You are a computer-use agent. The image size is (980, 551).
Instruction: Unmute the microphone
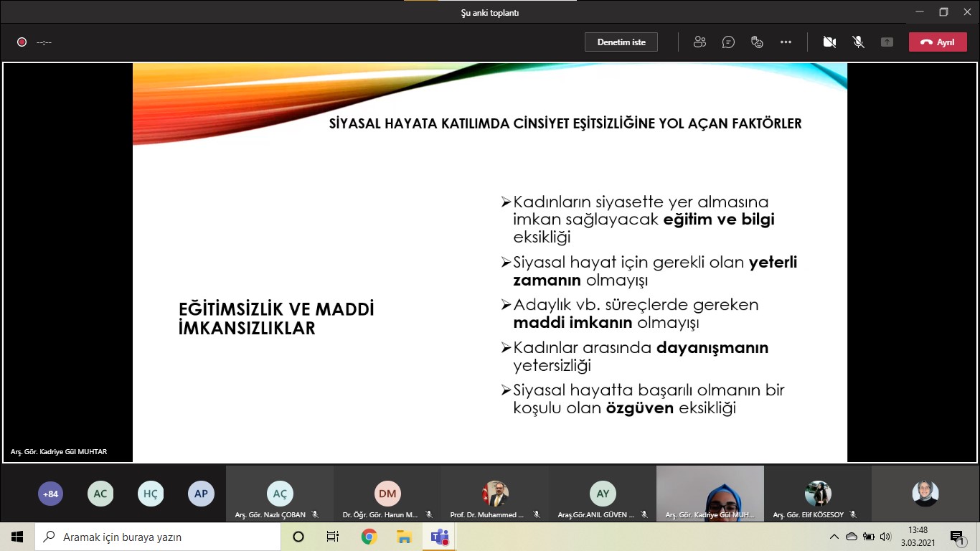[858, 42]
